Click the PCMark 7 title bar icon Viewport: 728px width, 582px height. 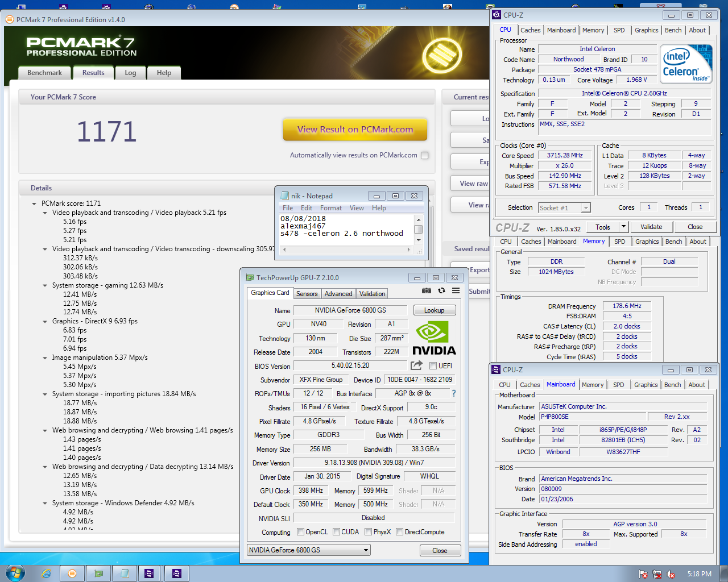pos(10,19)
